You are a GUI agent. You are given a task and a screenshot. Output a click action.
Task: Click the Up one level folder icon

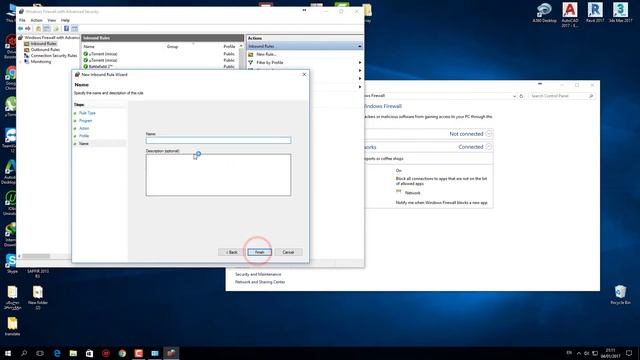tap(38, 29)
